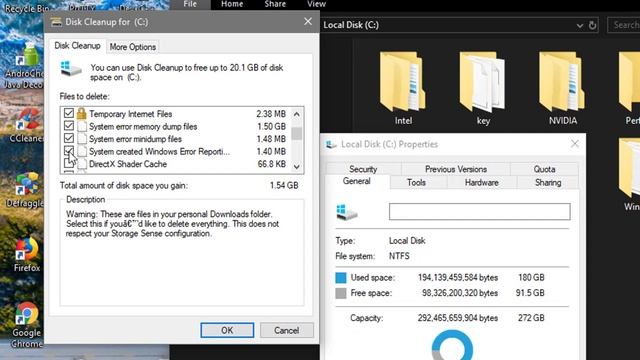Select 'System error minidump files' row text
The image size is (640, 360).
click(135, 139)
